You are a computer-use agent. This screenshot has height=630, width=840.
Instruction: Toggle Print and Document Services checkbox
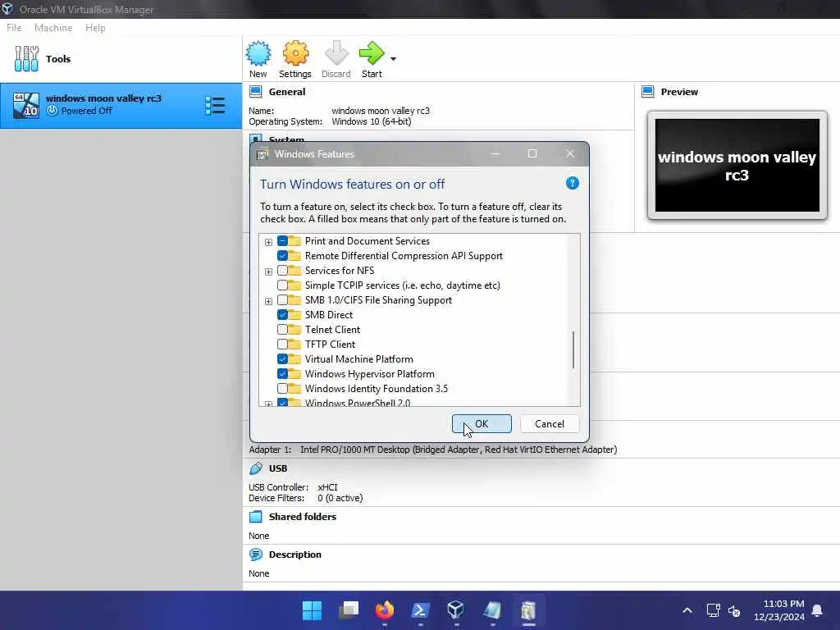(x=282, y=241)
